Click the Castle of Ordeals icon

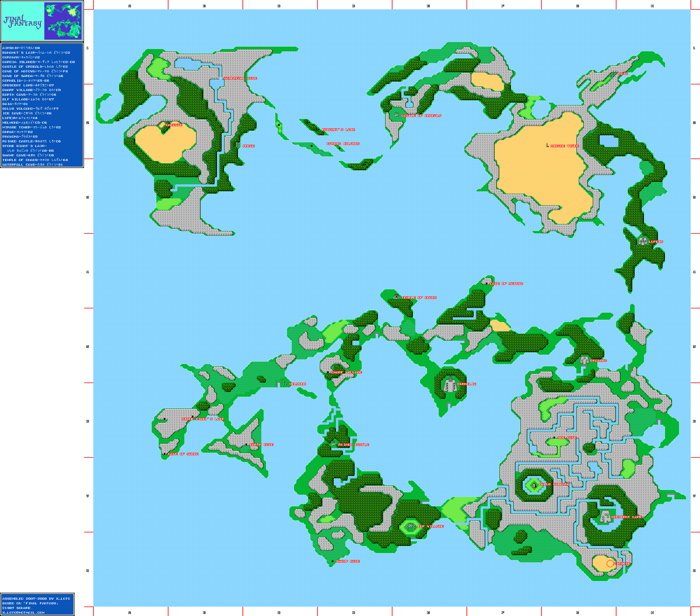(397, 115)
